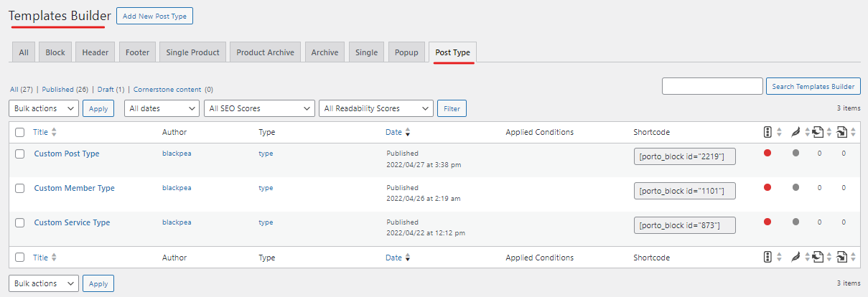The height and width of the screenshot is (297, 868).
Task: Click shortcode field porto_block id="873"
Action: tap(685, 225)
